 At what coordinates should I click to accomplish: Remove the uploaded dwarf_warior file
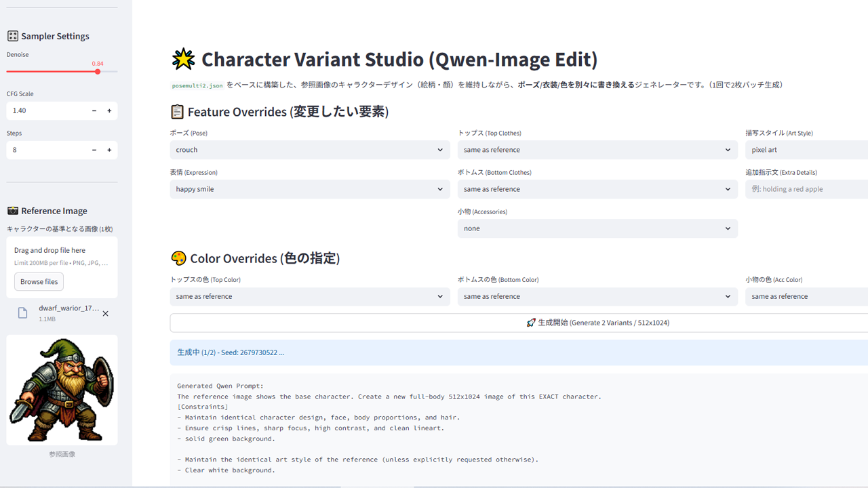[105, 314]
